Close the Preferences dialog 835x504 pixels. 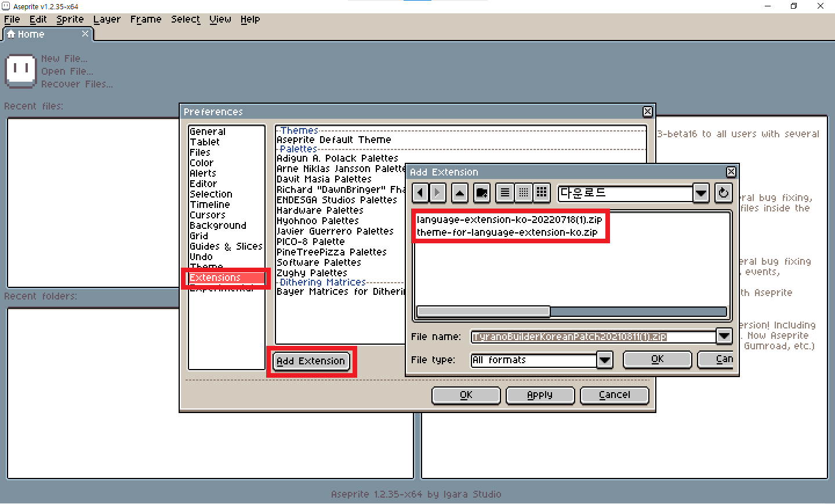pos(648,112)
